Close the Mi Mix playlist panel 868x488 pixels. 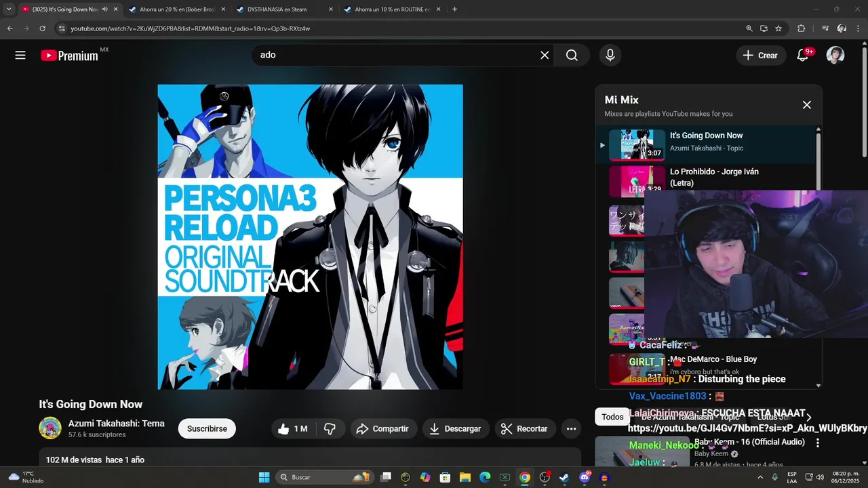(807, 105)
